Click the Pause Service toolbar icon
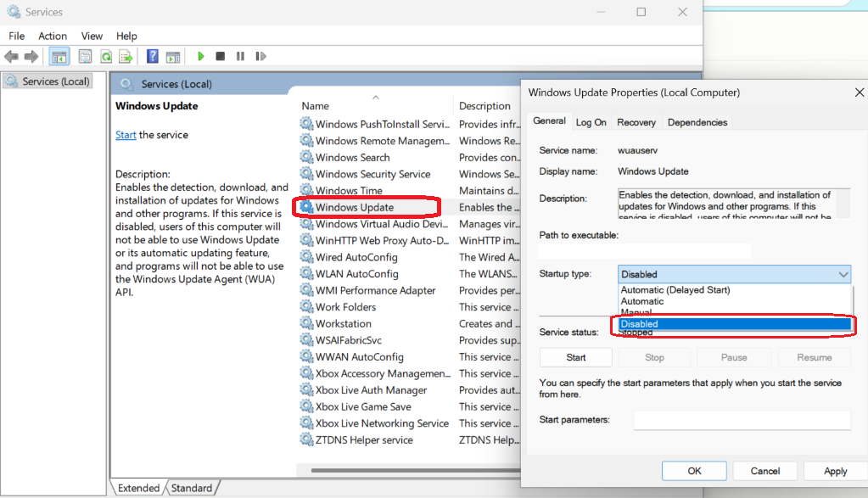Viewport: 868px width, 498px height. point(240,57)
